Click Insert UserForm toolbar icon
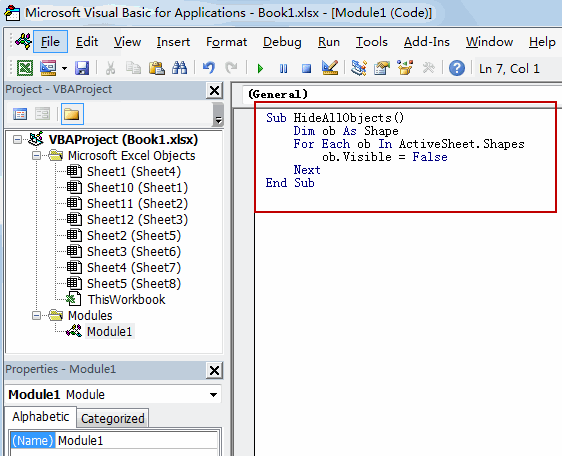This screenshot has width=562, height=456. coord(48,68)
